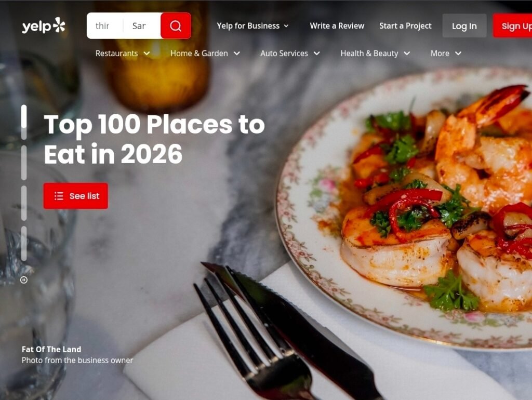
Task: Click the Log In button
Action: coord(464,26)
